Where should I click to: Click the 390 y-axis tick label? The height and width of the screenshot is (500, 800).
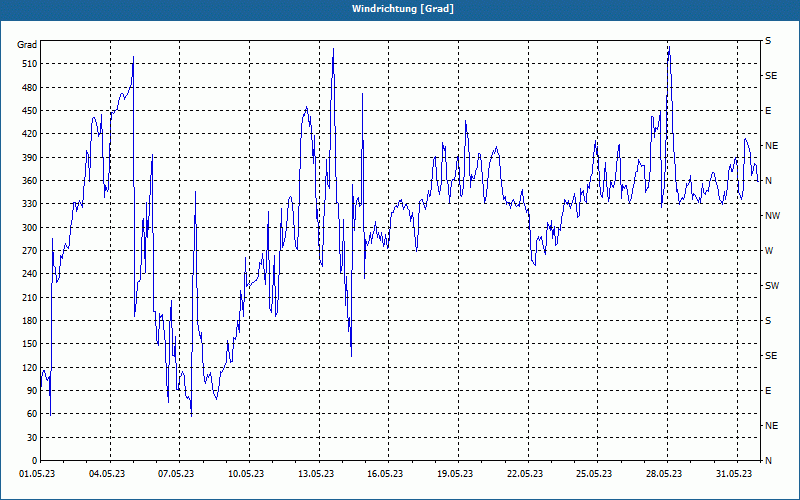(29, 158)
